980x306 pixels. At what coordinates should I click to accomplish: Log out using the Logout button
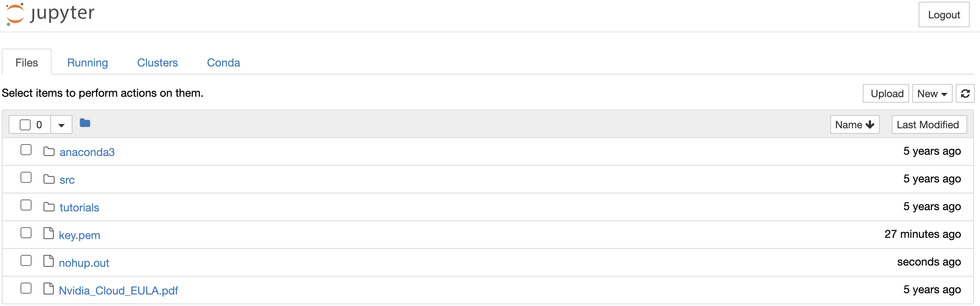943,15
